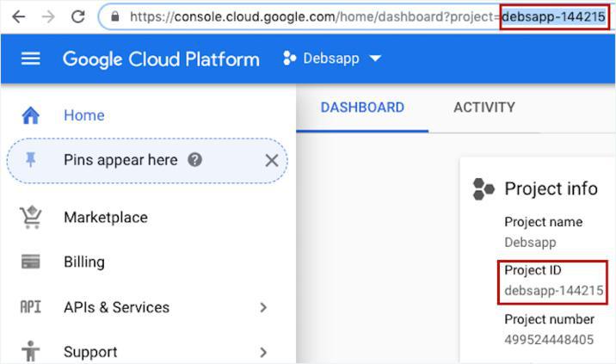Click the Marketplace cart icon
This screenshot has height=364, width=616.
pos(31,218)
